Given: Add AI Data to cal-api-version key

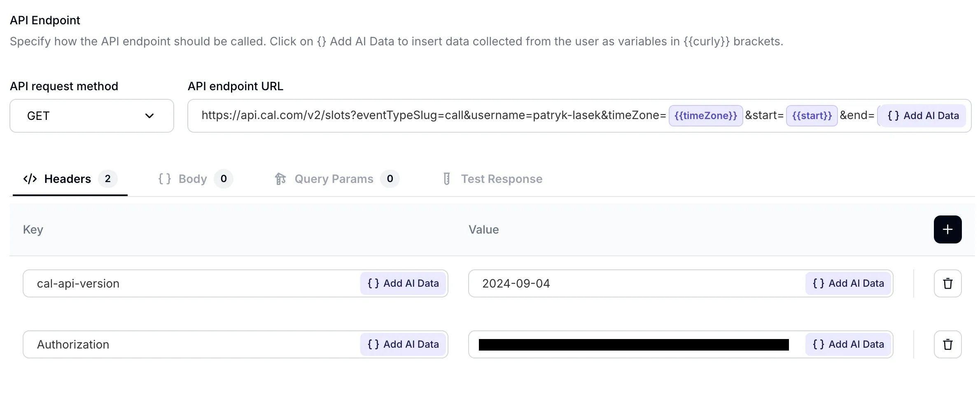Looking at the screenshot, I should coord(403,283).
